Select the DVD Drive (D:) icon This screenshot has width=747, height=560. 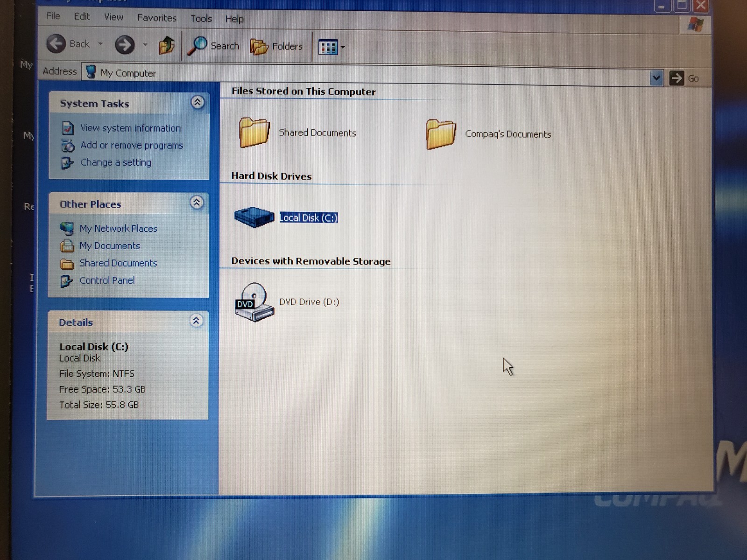[254, 302]
